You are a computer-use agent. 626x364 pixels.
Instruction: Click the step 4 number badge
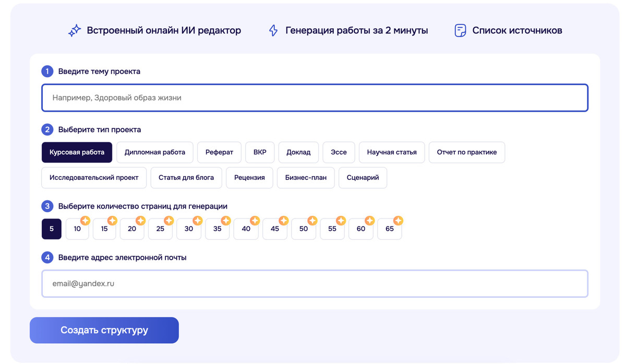click(47, 258)
